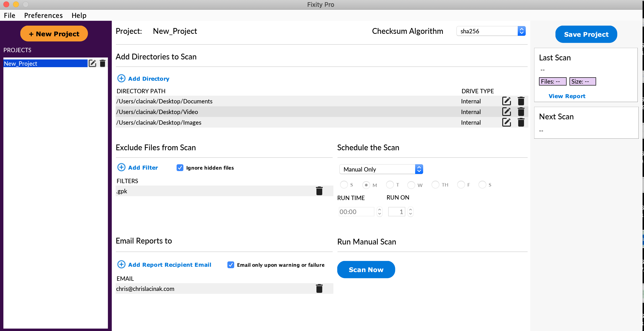
Task: Decrease the RUN TIME stepper value
Action: 380,214
